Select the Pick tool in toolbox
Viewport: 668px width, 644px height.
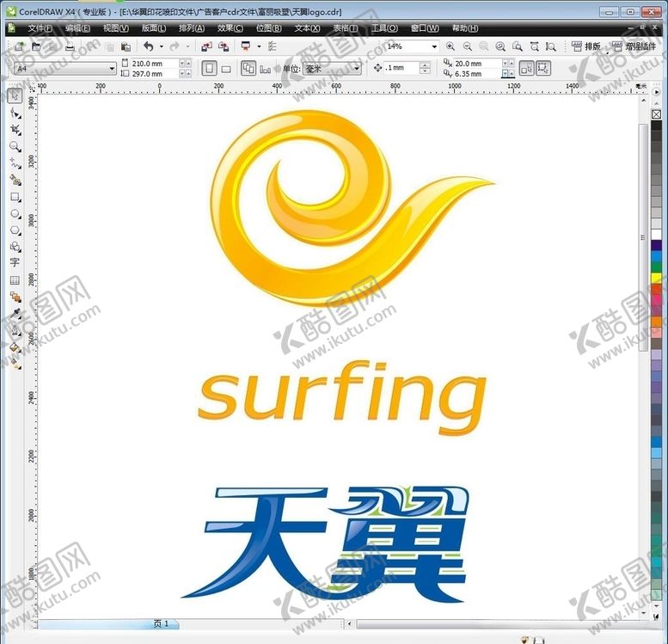click(15, 95)
